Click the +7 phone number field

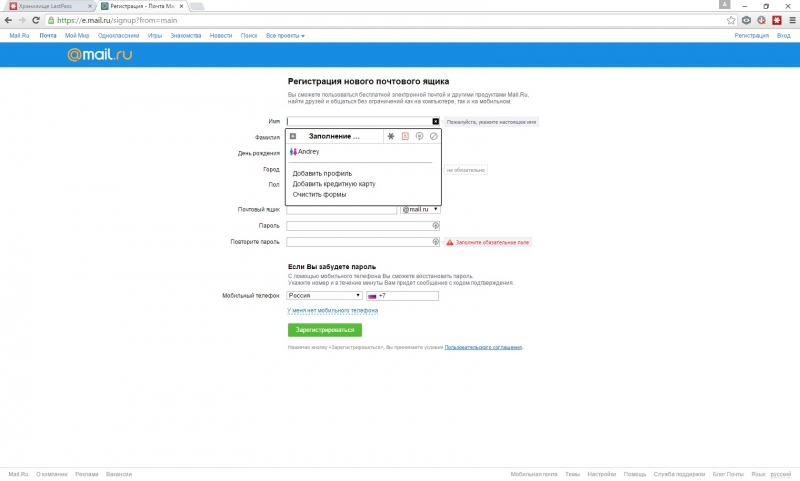403,295
